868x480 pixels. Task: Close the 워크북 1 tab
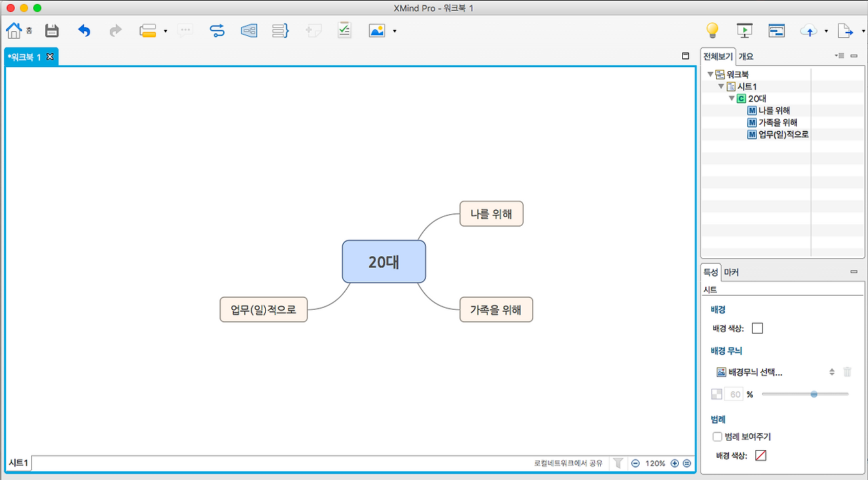[50, 56]
